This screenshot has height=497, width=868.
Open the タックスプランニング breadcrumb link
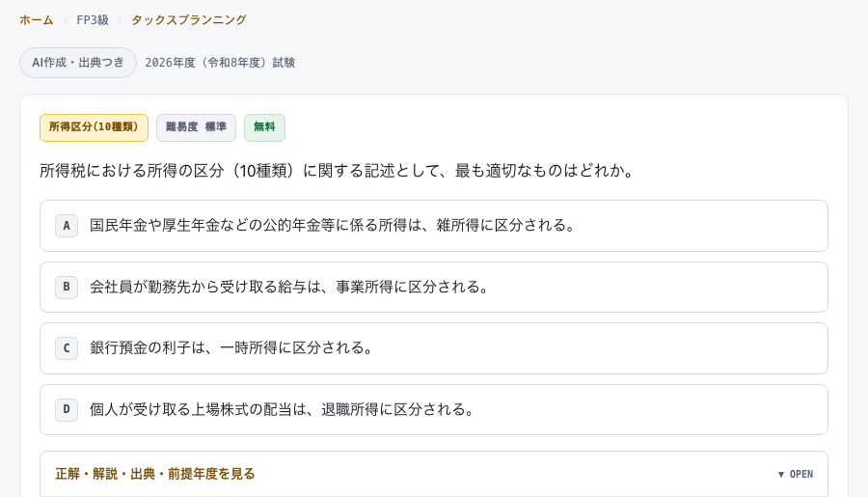[189, 20]
